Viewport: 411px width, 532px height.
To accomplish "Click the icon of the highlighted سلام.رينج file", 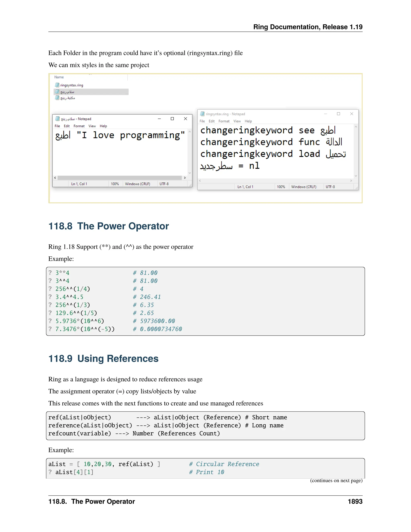I will 57,92.
